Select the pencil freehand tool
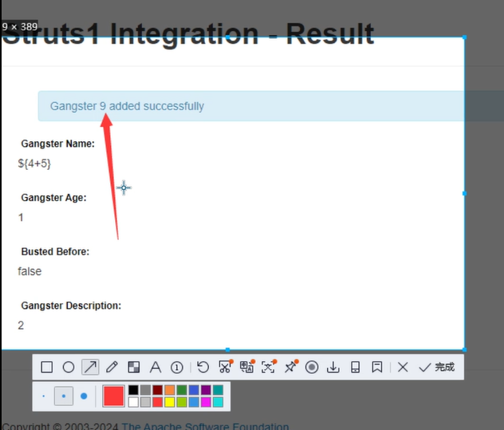 112,367
